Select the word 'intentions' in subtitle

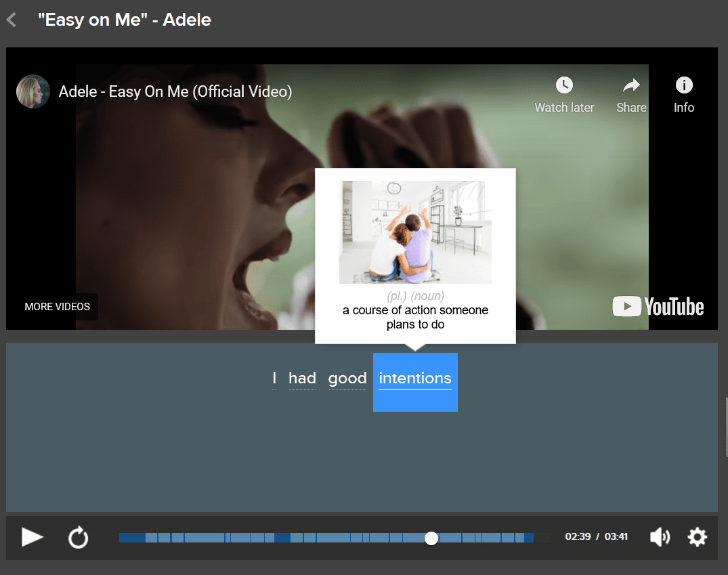tap(414, 379)
